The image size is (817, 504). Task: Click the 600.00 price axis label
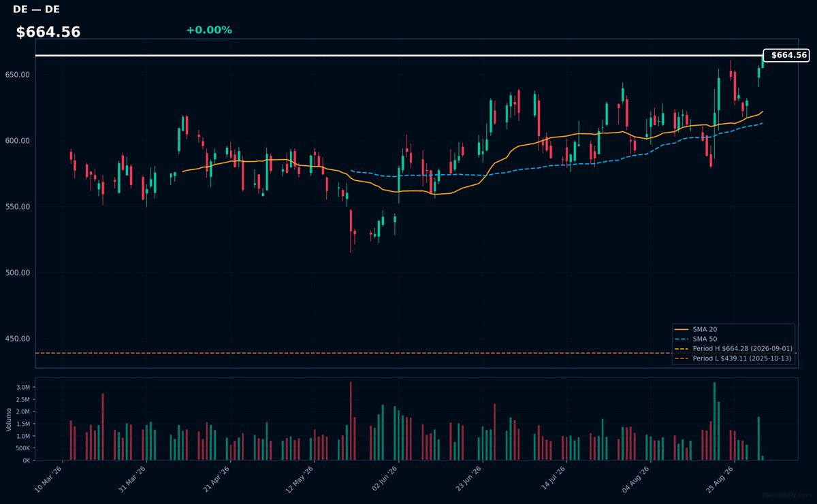click(18, 141)
